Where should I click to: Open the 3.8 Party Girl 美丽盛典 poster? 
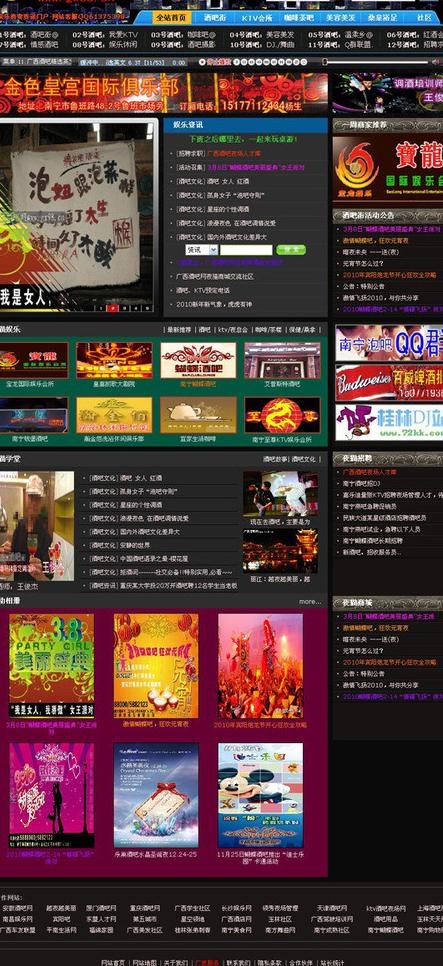pyautogui.click(x=52, y=665)
